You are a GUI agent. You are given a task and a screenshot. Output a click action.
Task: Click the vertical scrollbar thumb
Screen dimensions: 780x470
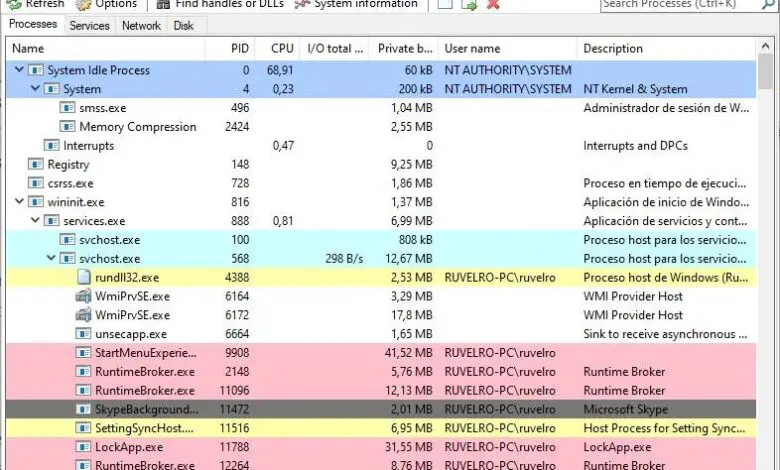click(765, 73)
